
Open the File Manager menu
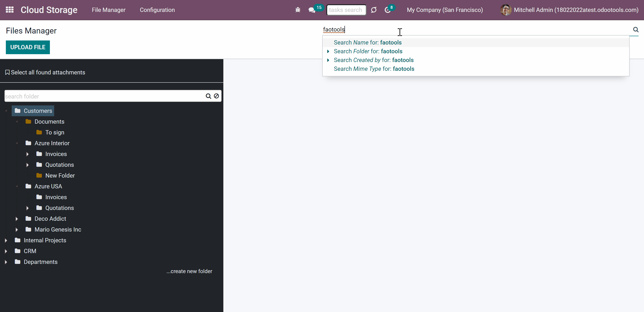coord(109,10)
